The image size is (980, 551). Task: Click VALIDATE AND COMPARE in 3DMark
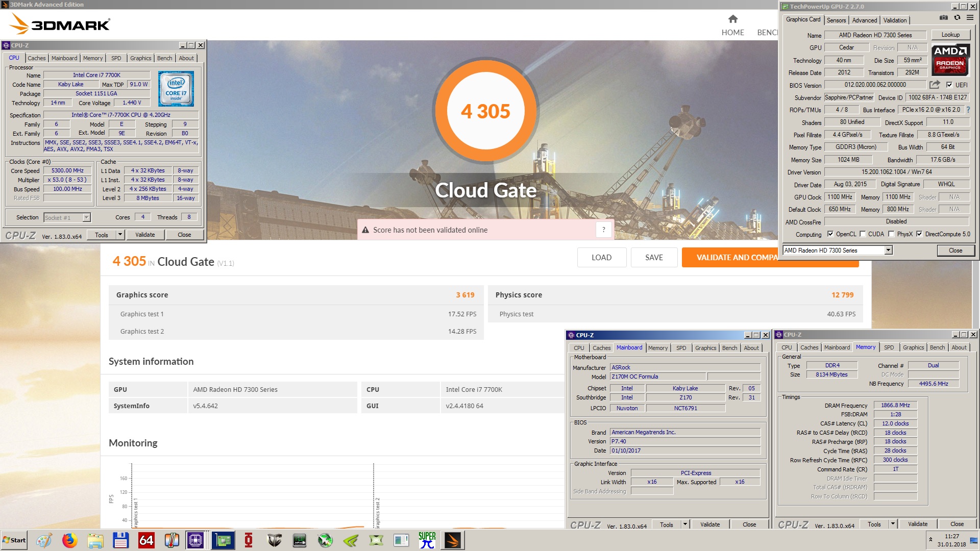click(x=731, y=258)
